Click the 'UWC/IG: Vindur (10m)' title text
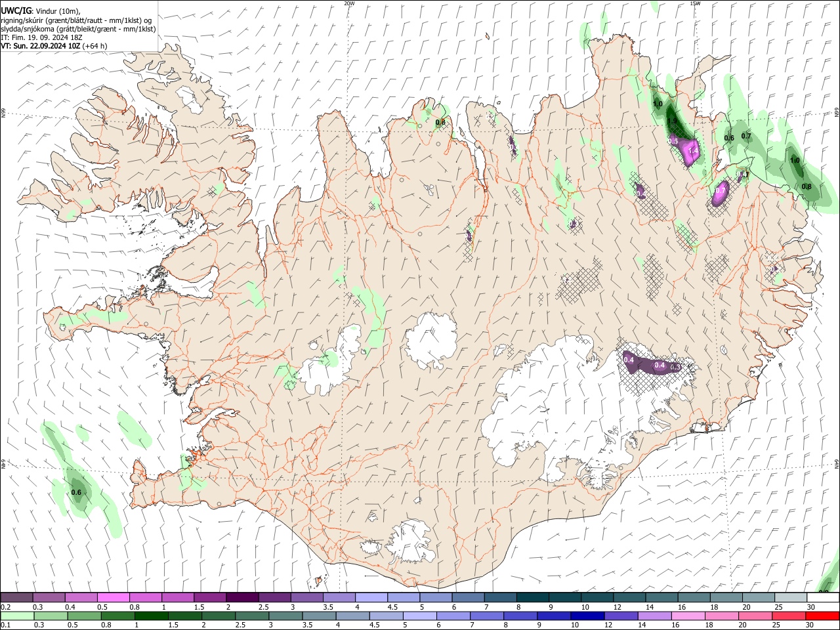This screenshot has height=630, width=840. (40, 11)
